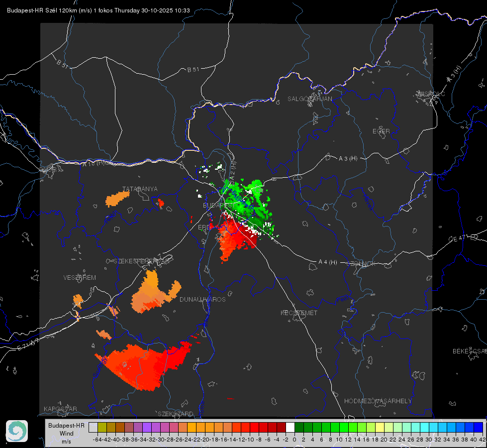487x448 pixels.
Task: Choose the dark green swatch labeled 0
Action: (x=299, y=427)
